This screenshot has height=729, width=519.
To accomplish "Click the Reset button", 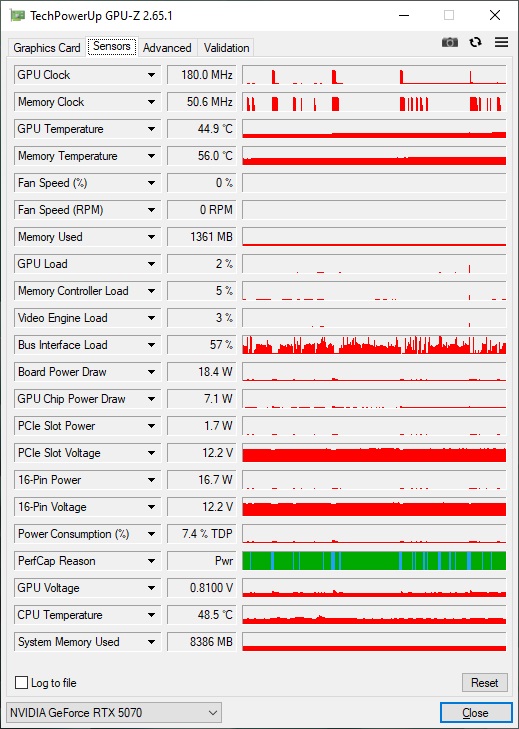I will (x=485, y=683).
